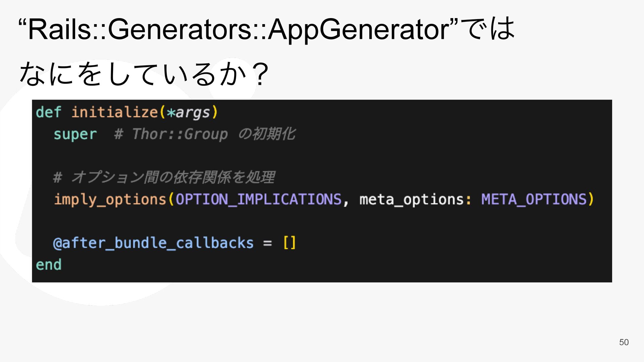Click the META_OPTIONS constant
The width and height of the screenshot is (644, 362).
tap(534, 199)
